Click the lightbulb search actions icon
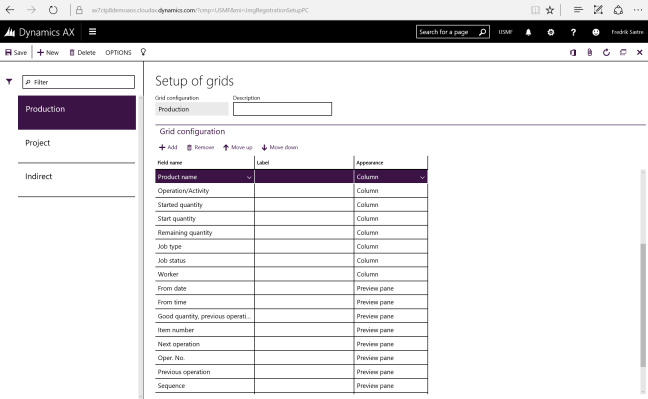Viewport: 648px width, 399px height. click(143, 52)
